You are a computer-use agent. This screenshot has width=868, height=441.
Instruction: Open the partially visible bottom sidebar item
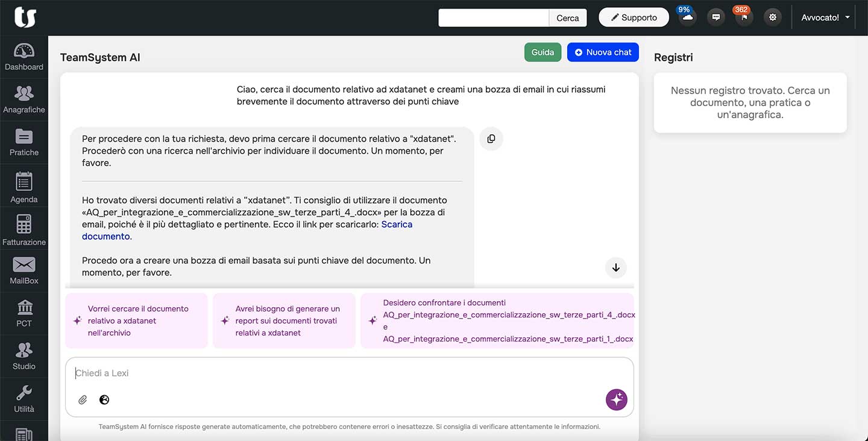pyautogui.click(x=24, y=434)
